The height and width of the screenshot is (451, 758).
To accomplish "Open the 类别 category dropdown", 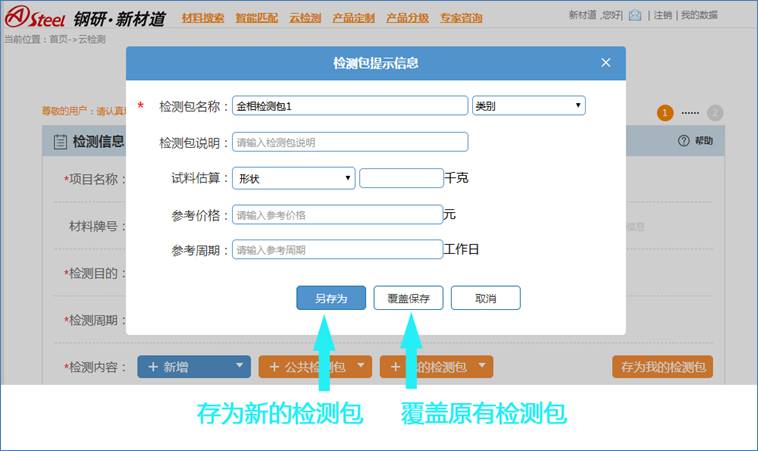I will [x=528, y=105].
